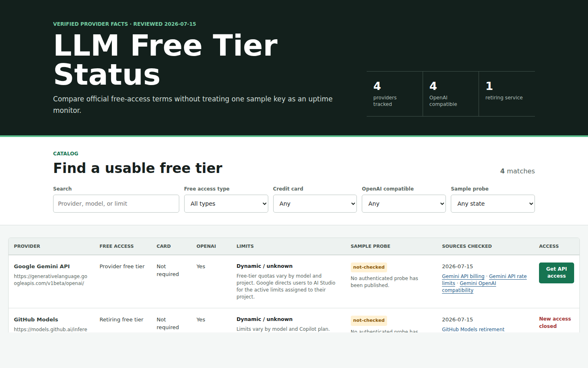Click the LIMITS column header
Image resolution: width=588 pixels, height=368 pixels.
[x=245, y=246]
